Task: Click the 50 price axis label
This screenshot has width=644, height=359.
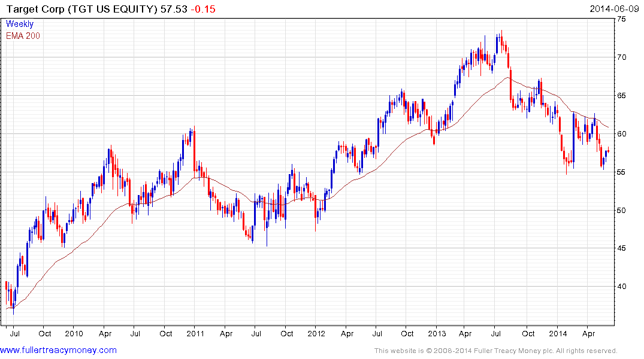Action: tap(621, 210)
